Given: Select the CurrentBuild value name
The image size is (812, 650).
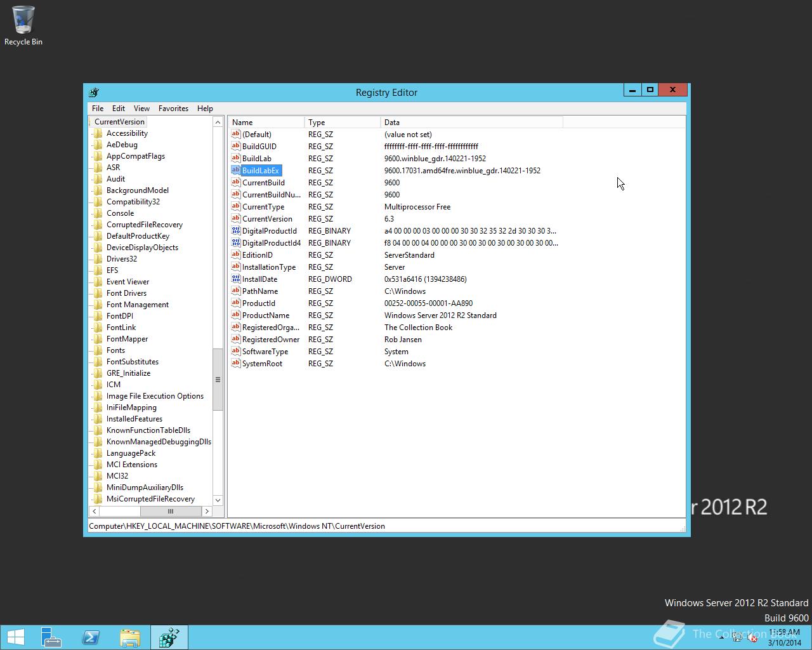Looking at the screenshot, I should click(x=263, y=182).
